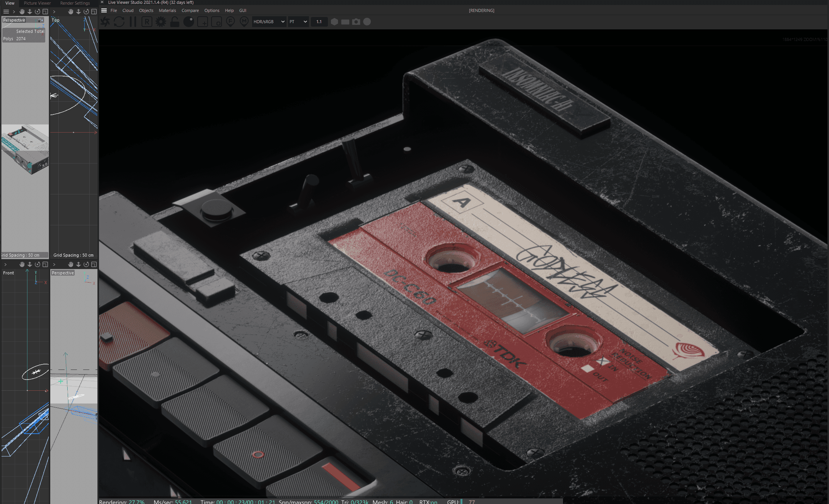Screen dimensions: 829x504
Task: Open the HDR/sRGB color space dropdown
Action: point(269,22)
